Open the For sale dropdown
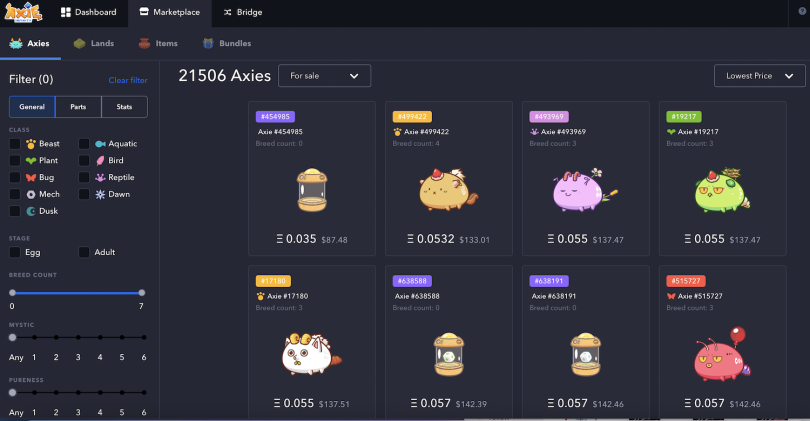 point(324,76)
